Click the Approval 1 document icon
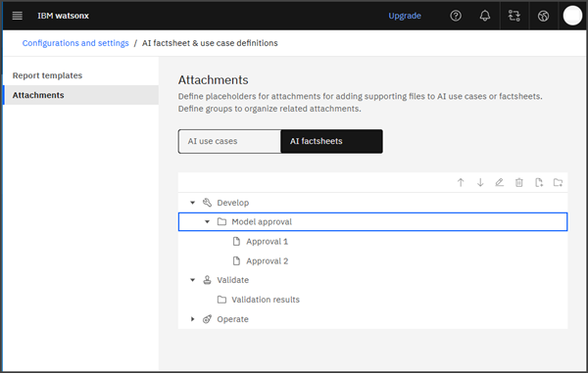 [236, 242]
